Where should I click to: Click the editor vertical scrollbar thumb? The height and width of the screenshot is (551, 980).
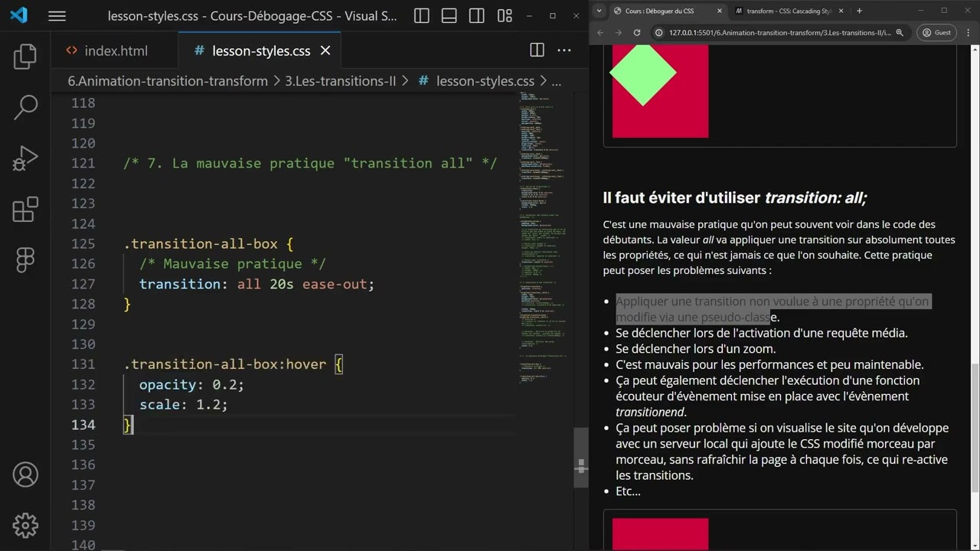(x=581, y=458)
